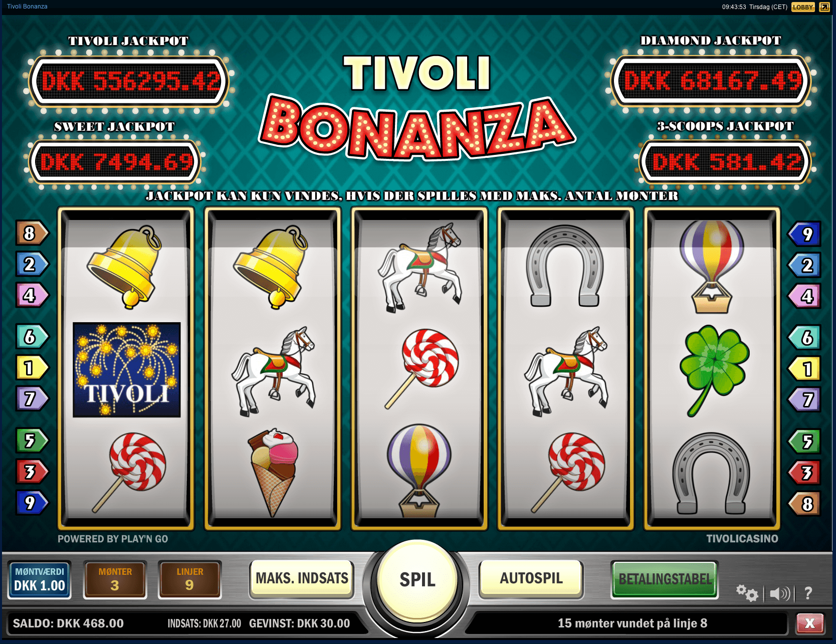Go to the LOBBY
The width and height of the screenshot is (836, 644).
pyautogui.click(x=803, y=7)
